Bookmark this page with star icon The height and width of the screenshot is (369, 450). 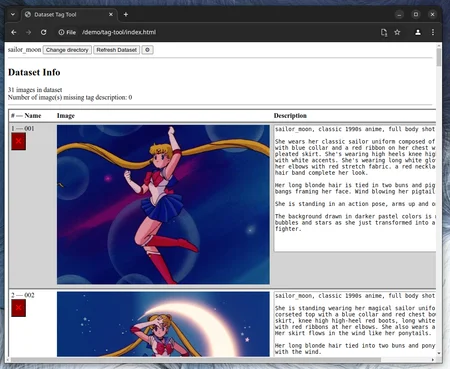tap(397, 32)
